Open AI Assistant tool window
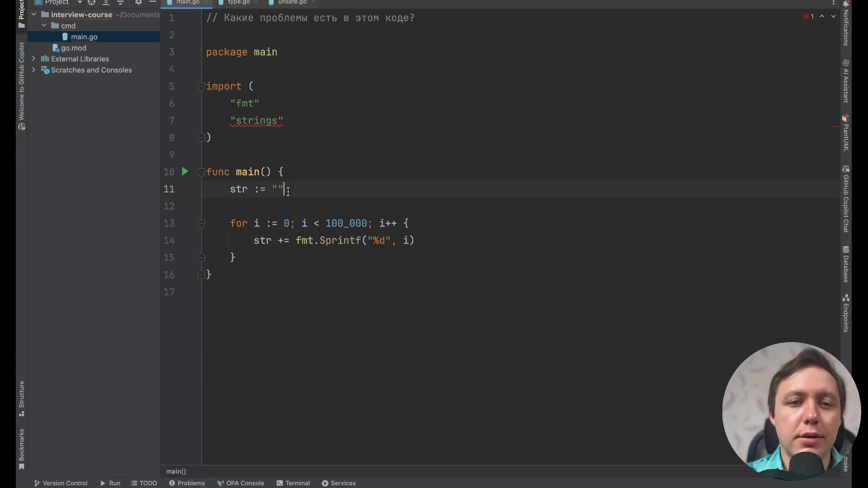 845,81
